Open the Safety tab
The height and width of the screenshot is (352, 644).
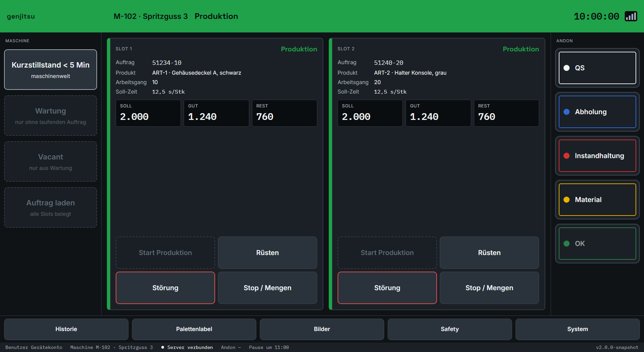click(x=450, y=329)
